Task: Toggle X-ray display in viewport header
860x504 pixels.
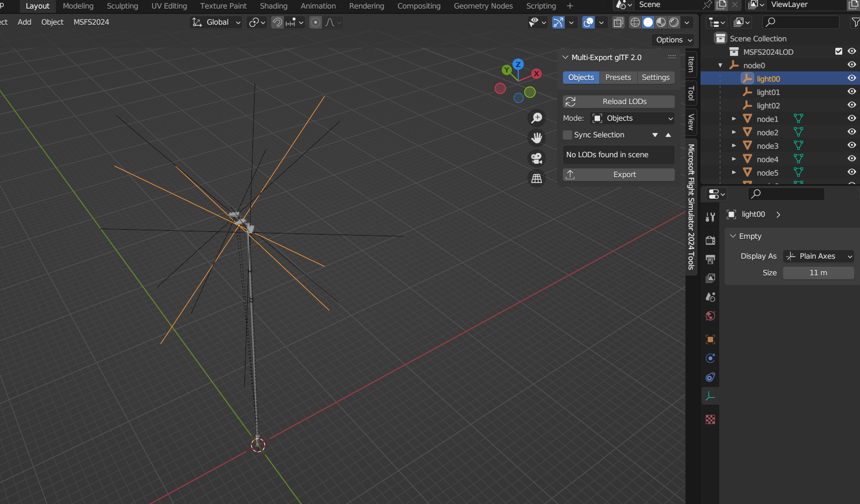Action: pos(618,23)
